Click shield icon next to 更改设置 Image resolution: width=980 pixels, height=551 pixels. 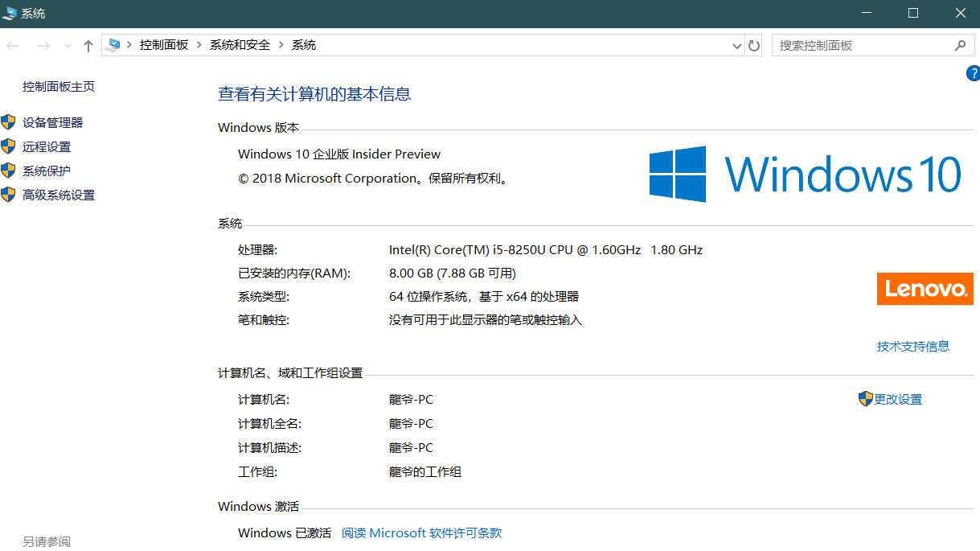click(x=866, y=399)
